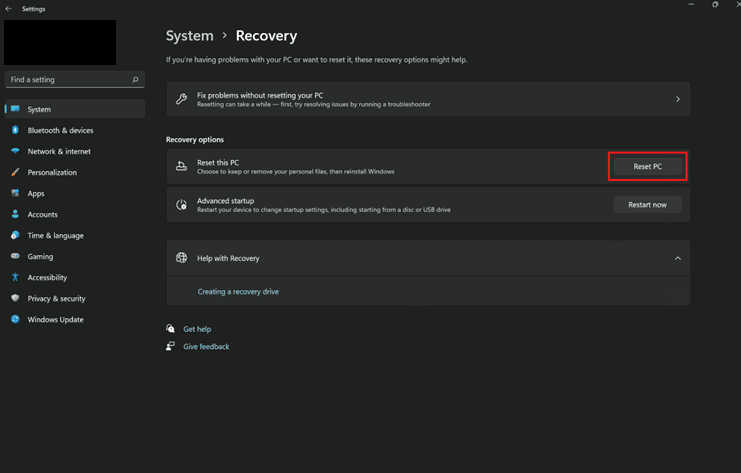
Task: Open the Apps settings label
Action: 36,193
